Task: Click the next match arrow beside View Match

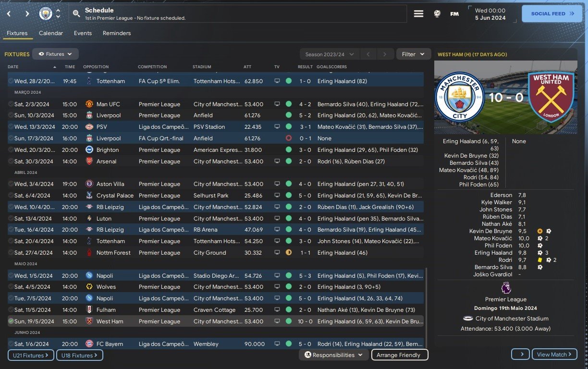Action: point(521,355)
